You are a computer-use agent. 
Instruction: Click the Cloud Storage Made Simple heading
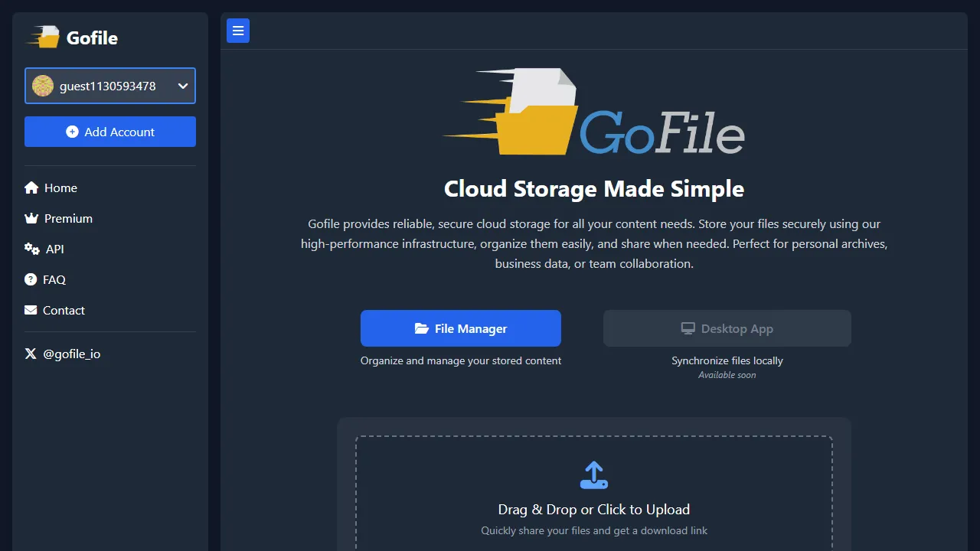(594, 188)
